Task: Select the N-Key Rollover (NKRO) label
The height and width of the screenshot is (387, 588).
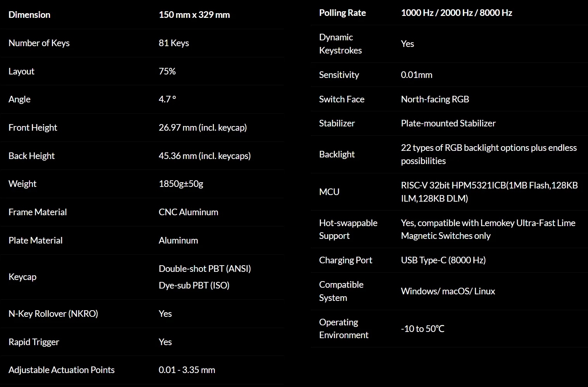Action: [53, 314]
